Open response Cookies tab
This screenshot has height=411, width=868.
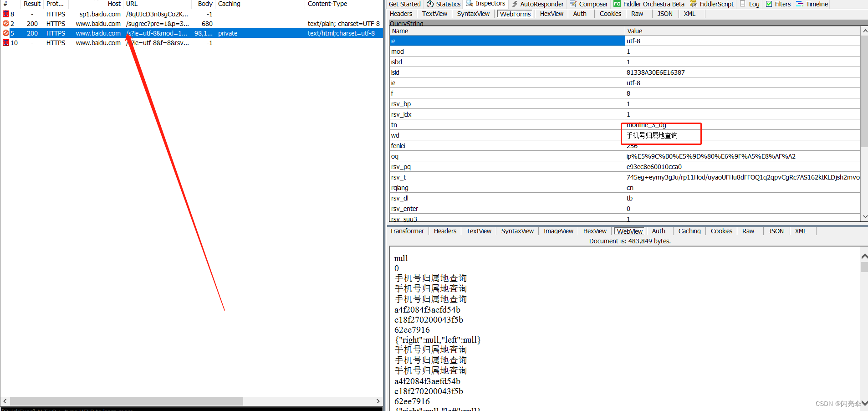(x=721, y=231)
